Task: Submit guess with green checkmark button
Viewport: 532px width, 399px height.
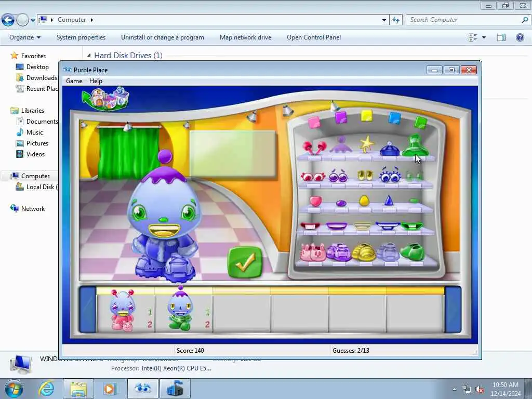Action: [x=245, y=262]
